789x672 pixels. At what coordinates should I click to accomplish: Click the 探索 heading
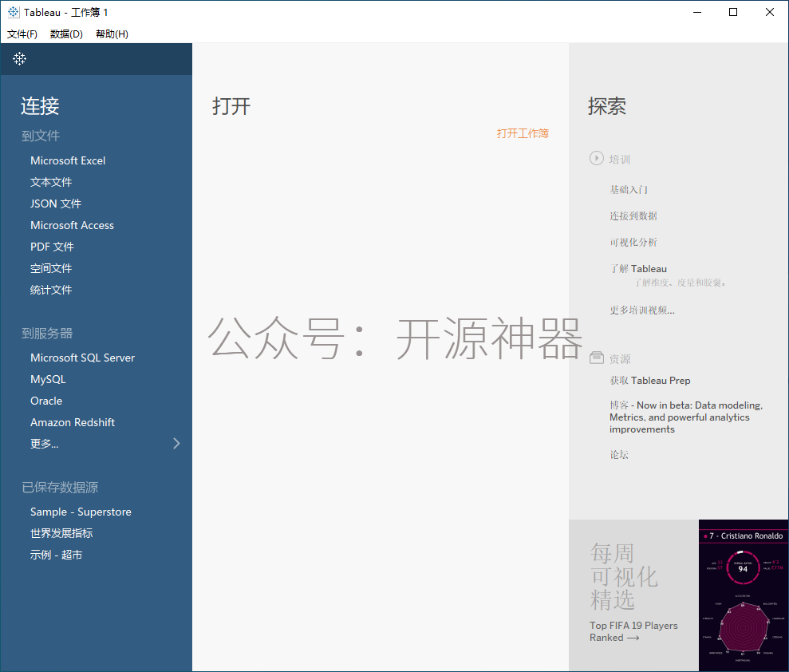coord(607,105)
